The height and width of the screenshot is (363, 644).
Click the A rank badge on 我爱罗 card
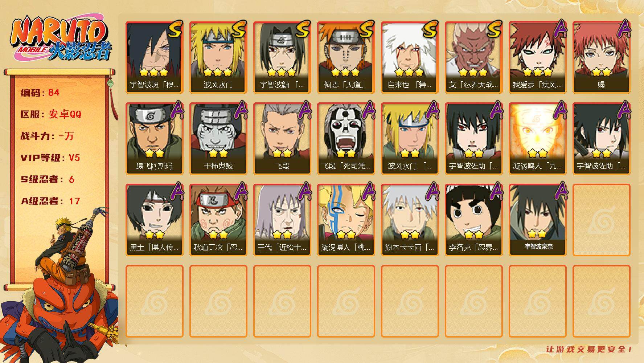(x=560, y=28)
